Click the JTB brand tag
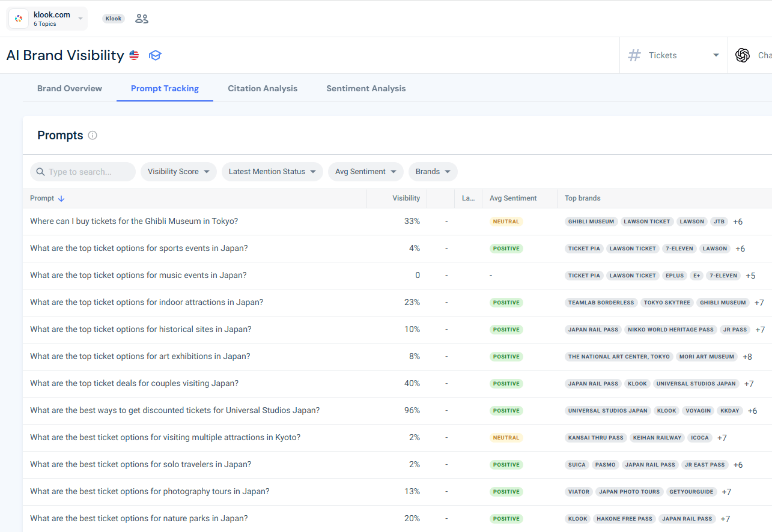The image size is (772, 532). (x=719, y=222)
